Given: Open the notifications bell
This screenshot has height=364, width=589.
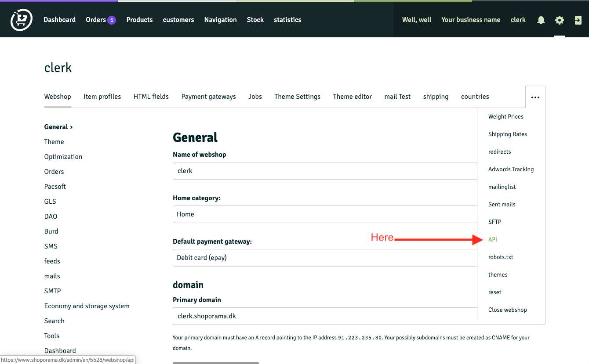Looking at the screenshot, I should [541, 20].
